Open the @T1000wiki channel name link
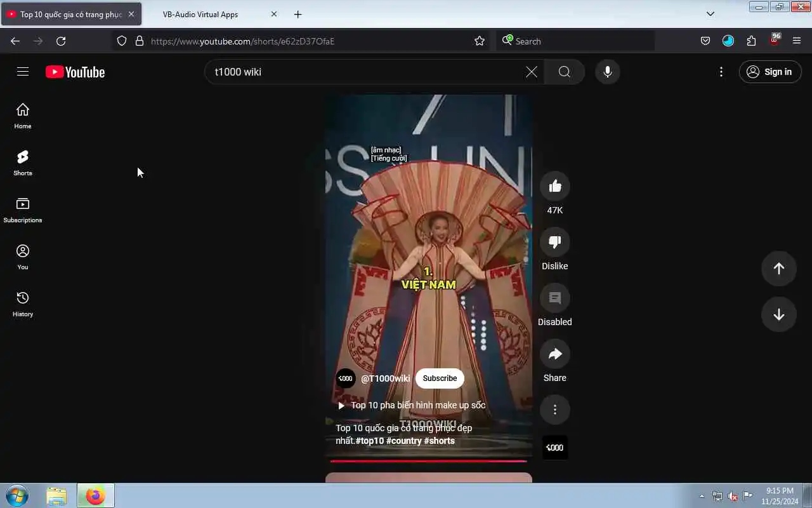Image resolution: width=812 pixels, height=508 pixels. coord(386,378)
